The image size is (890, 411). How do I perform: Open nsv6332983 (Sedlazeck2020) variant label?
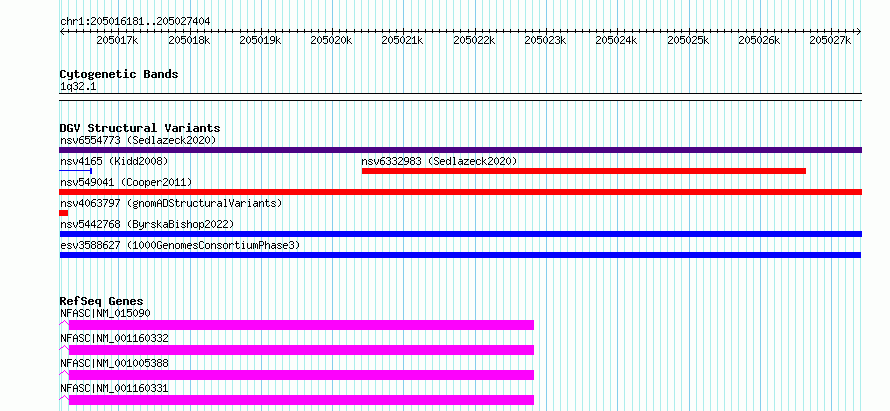(x=439, y=161)
